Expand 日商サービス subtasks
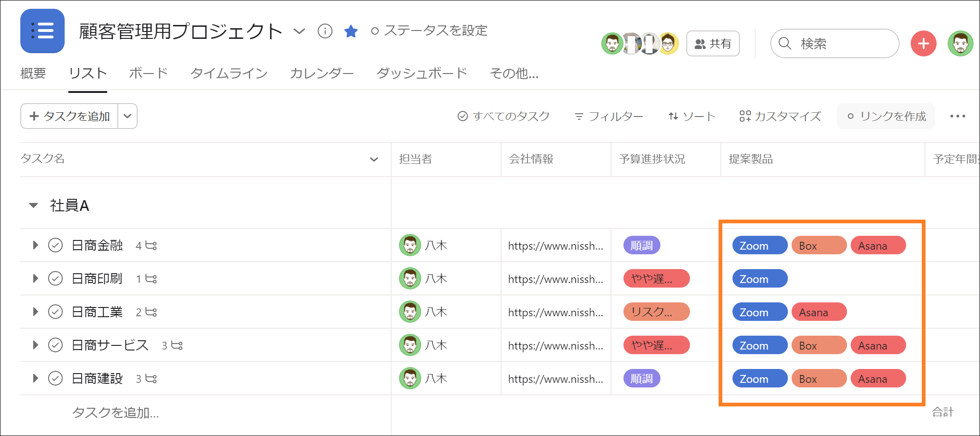The width and height of the screenshot is (980, 436). (35, 345)
